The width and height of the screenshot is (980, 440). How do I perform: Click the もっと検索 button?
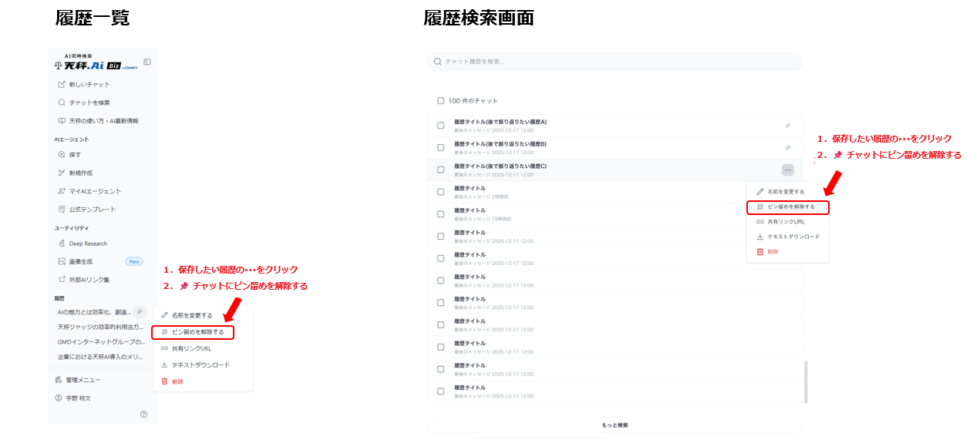point(615,425)
